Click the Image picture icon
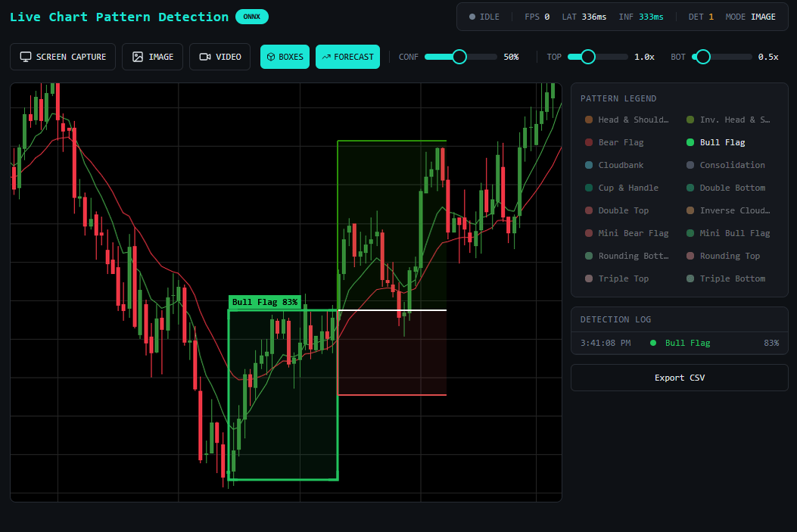Screen dimensions: 797x532 (x=138, y=57)
